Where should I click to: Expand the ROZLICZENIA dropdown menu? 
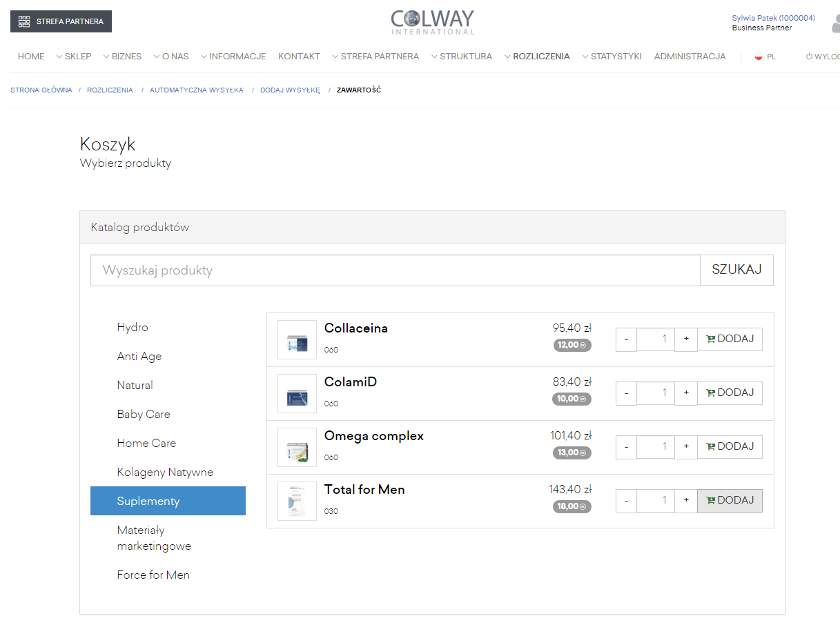pyautogui.click(x=537, y=57)
